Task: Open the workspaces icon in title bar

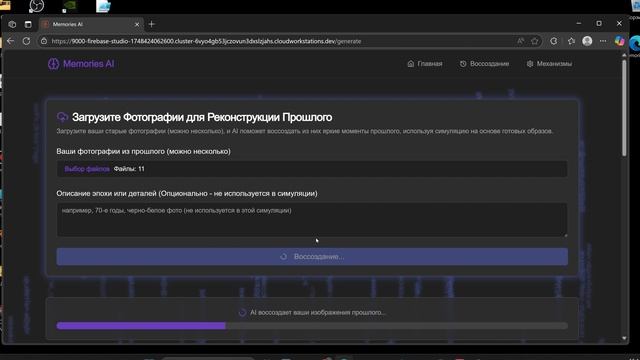Action: [x=12, y=24]
